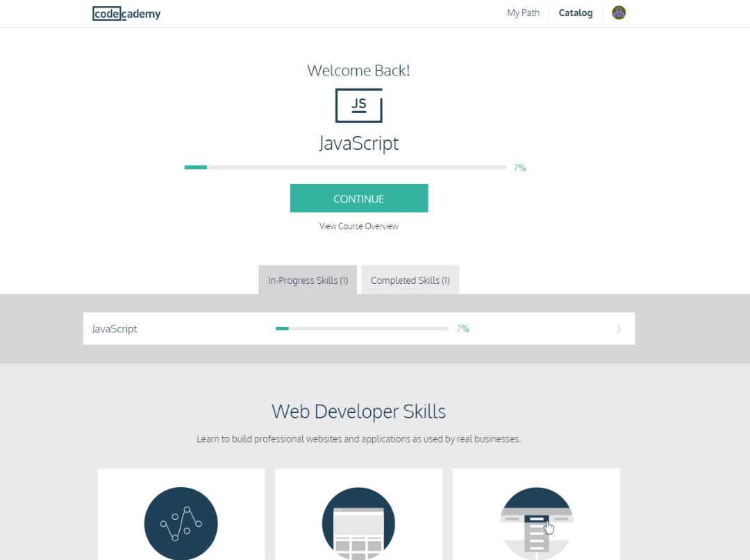Select JavaScript text in in-progress row
The height and width of the screenshot is (560, 750).
(x=115, y=329)
